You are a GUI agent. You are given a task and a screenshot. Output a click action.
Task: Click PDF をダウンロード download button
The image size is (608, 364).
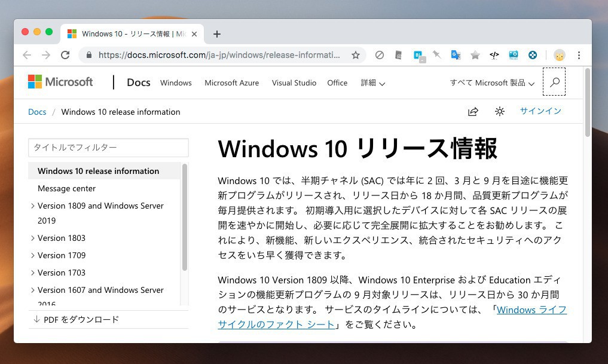click(77, 319)
